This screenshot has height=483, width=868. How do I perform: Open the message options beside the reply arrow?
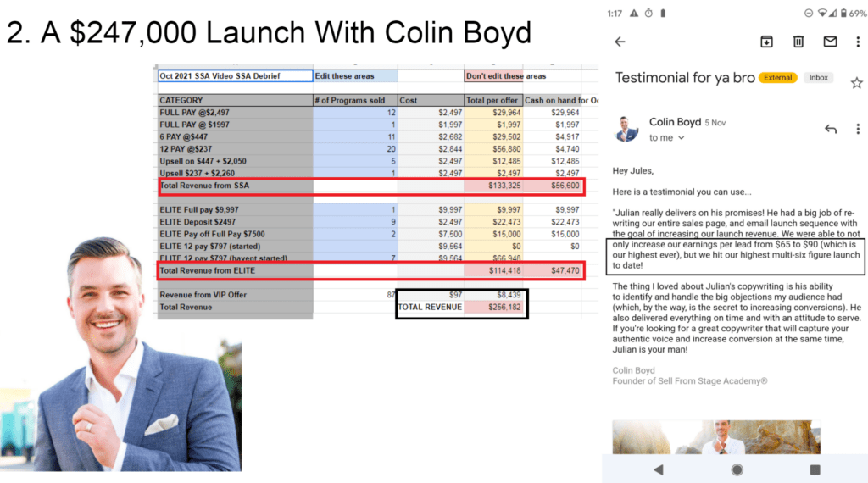click(x=857, y=129)
